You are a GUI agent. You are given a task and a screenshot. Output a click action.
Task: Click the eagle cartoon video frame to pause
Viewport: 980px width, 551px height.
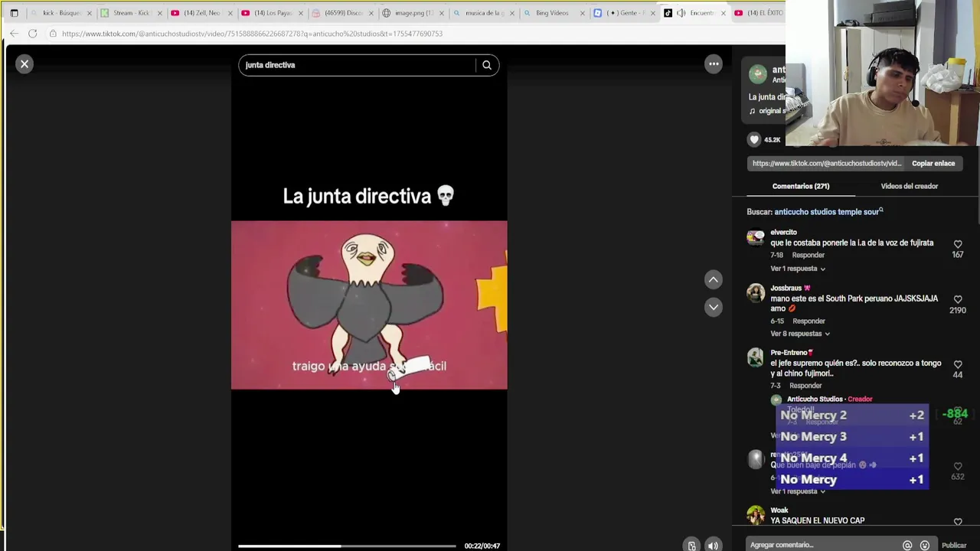click(x=369, y=305)
